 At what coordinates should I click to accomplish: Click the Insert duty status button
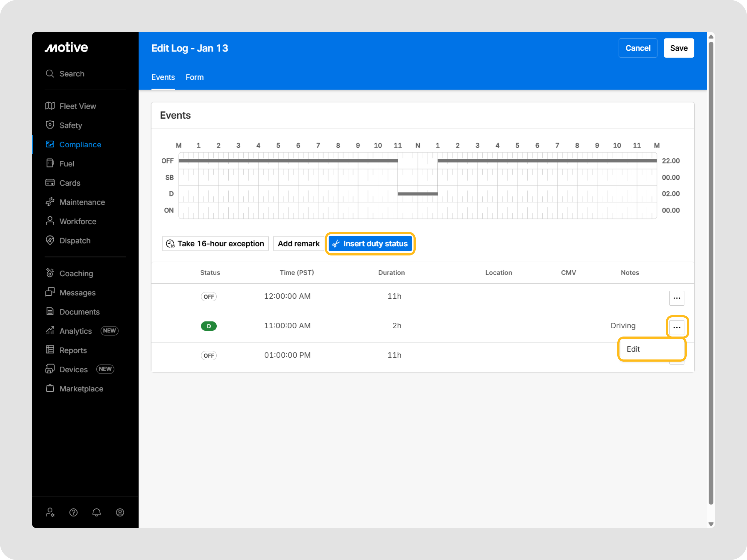click(x=370, y=244)
